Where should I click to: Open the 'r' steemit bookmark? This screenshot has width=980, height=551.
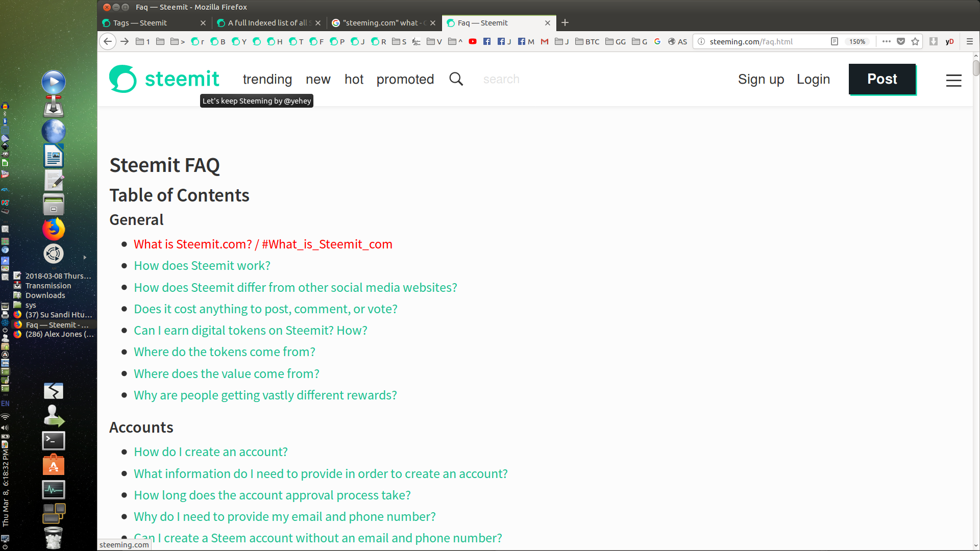[x=198, y=41]
